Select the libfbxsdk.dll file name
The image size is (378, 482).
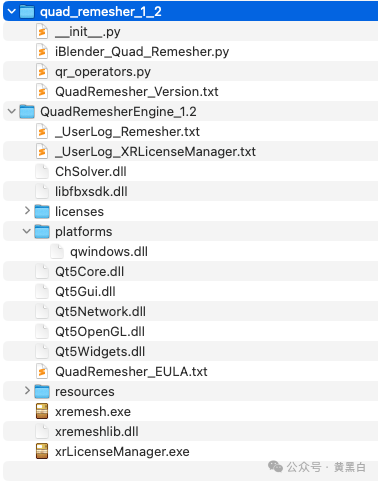point(91,192)
